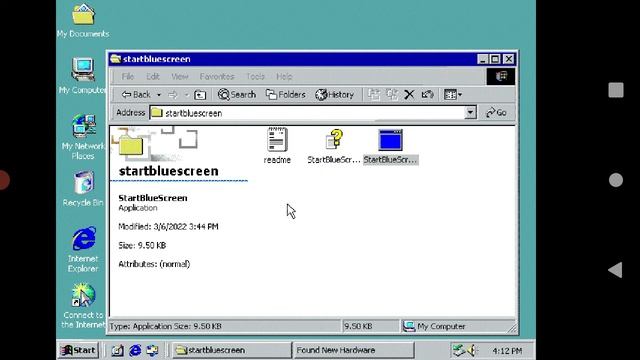This screenshot has height=360, width=640.
Task: Open the Edit menu
Action: pyautogui.click(x=153, y=76)
